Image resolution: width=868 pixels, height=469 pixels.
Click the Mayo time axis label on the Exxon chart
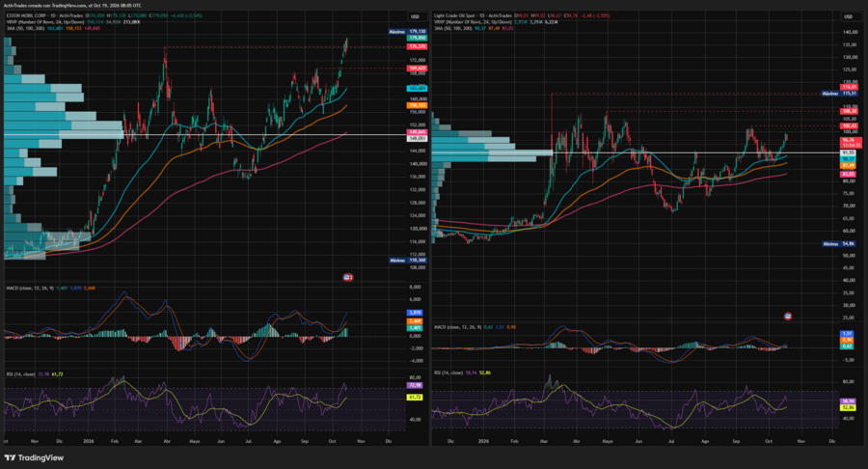coord(194,441)
